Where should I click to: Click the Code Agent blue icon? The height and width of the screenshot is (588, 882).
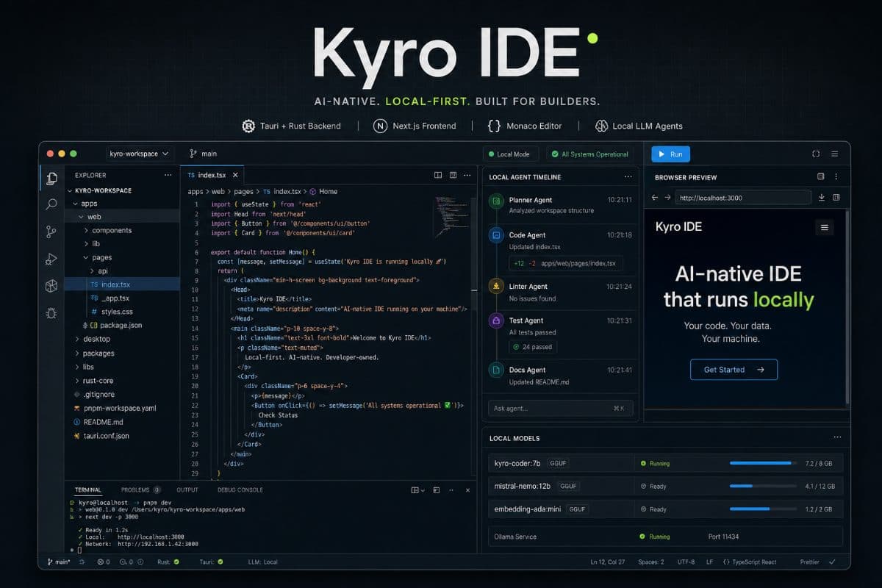point(496,236)
